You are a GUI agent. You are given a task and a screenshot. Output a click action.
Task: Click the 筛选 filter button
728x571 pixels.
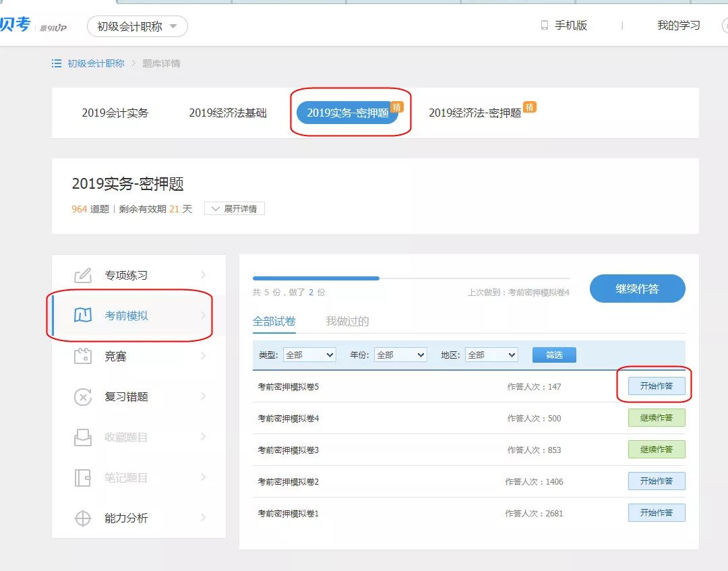[554, 355]
